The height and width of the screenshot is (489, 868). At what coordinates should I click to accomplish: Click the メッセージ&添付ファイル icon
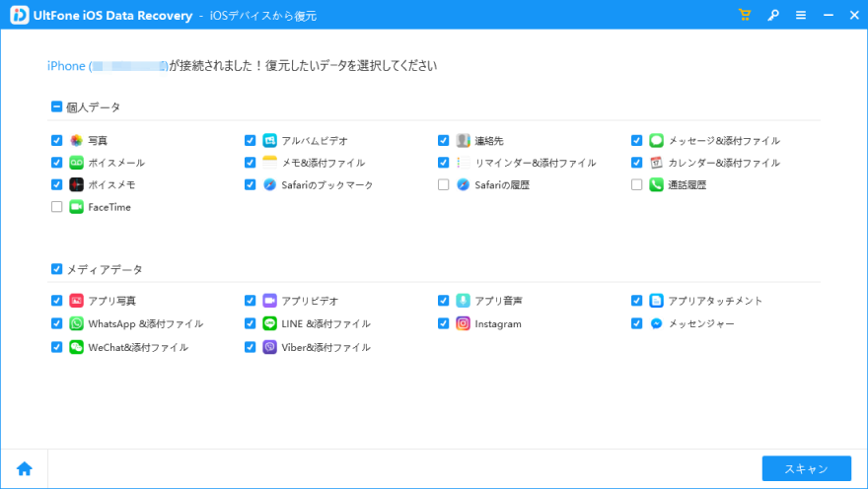click(657, 141)
